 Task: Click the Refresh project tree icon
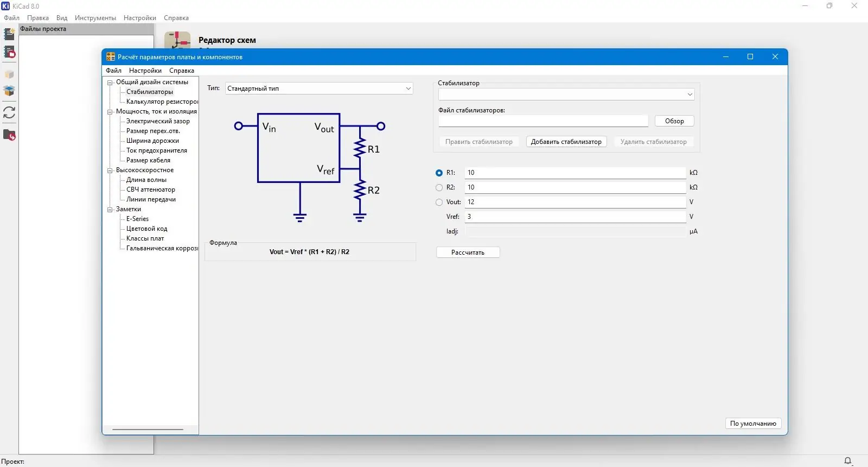point(9,112)
